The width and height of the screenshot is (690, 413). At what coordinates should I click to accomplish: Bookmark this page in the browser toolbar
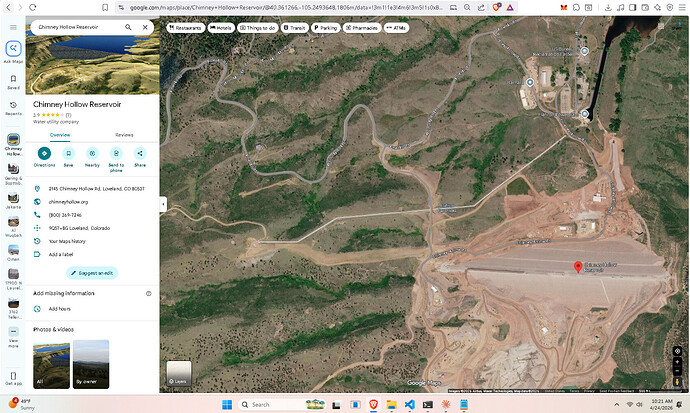coord(105,7)
